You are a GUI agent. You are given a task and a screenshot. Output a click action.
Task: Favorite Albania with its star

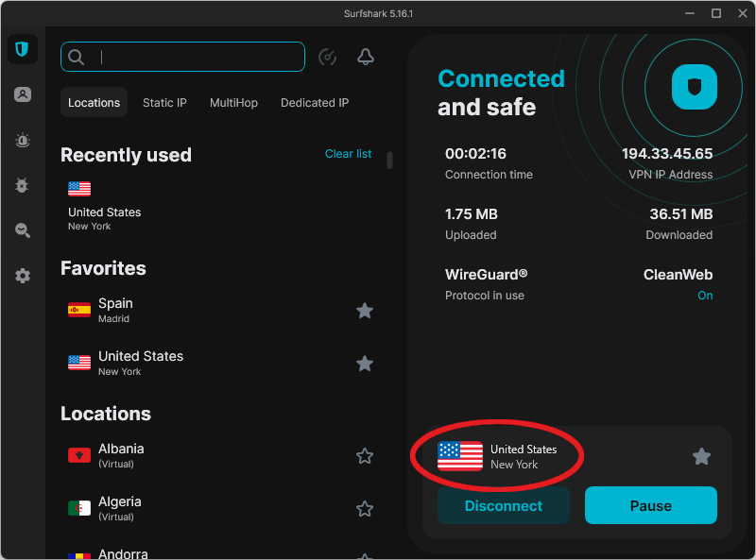click(x=365, y=456)
